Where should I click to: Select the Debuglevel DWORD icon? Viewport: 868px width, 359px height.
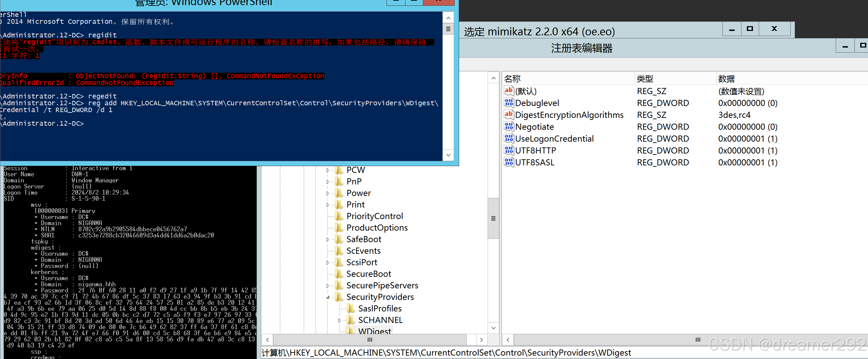tap(508, 103)
